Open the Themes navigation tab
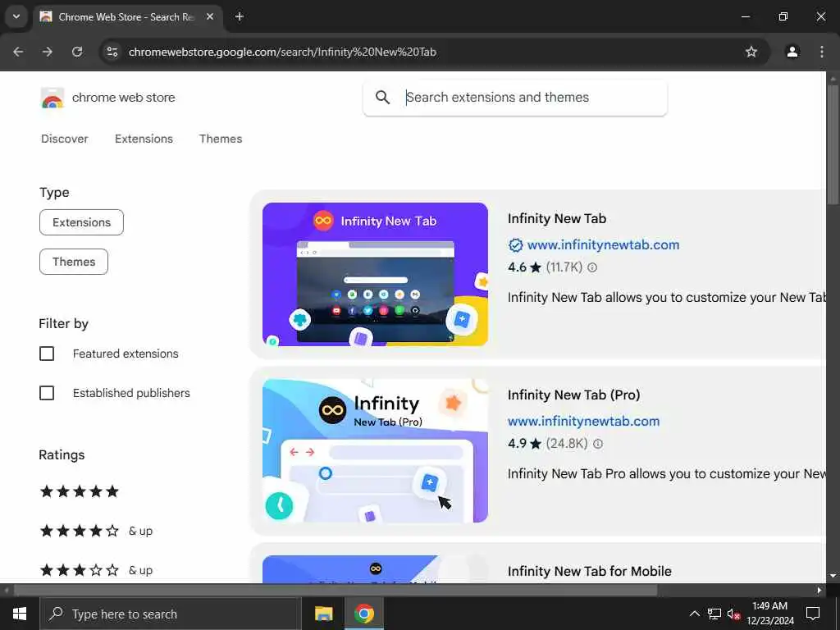 coord(221,139)
